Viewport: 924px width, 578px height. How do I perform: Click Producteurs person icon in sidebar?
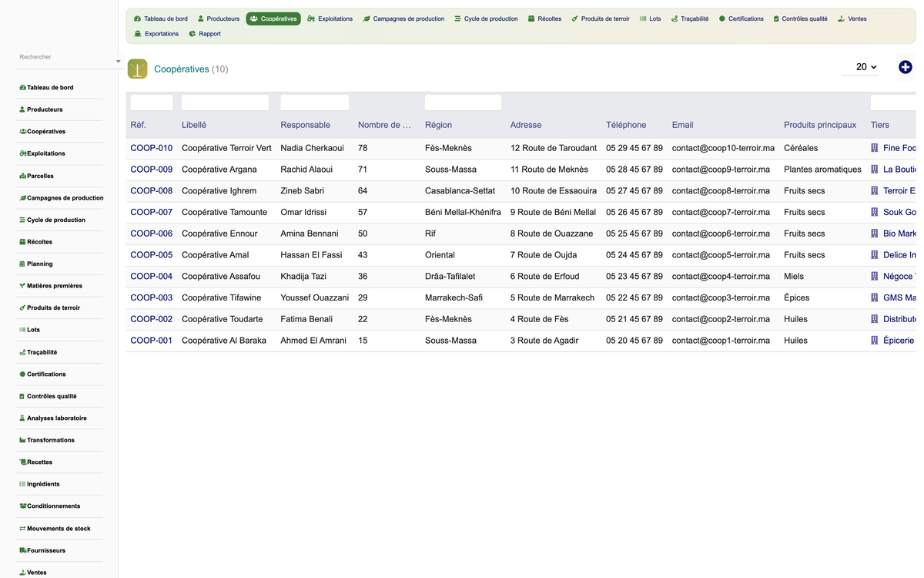click(x=22, y=109)
